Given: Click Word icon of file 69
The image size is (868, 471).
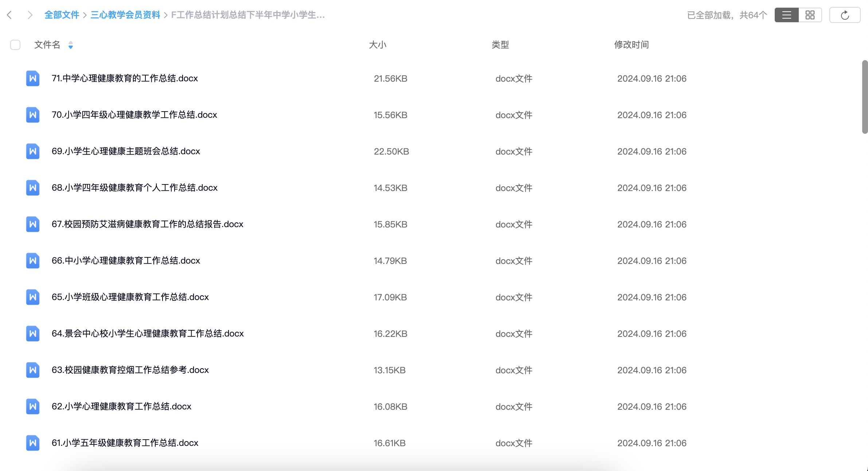Looking at the screenshot, I should tap(33, 151).
